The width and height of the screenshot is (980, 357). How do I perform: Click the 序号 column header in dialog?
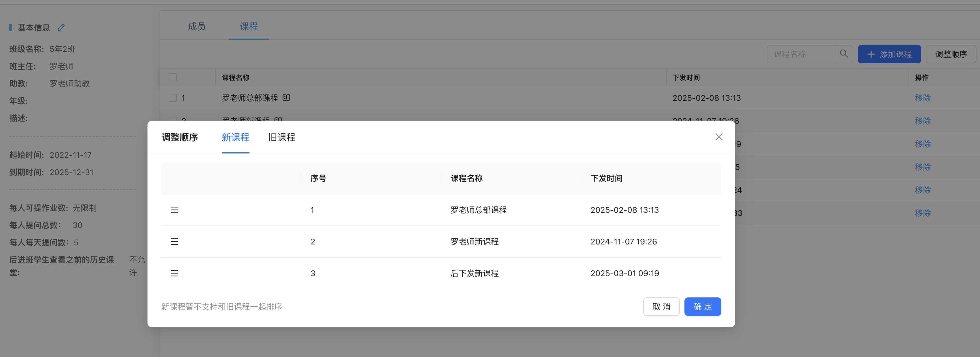pyautogui.click(x=318, y=178)
